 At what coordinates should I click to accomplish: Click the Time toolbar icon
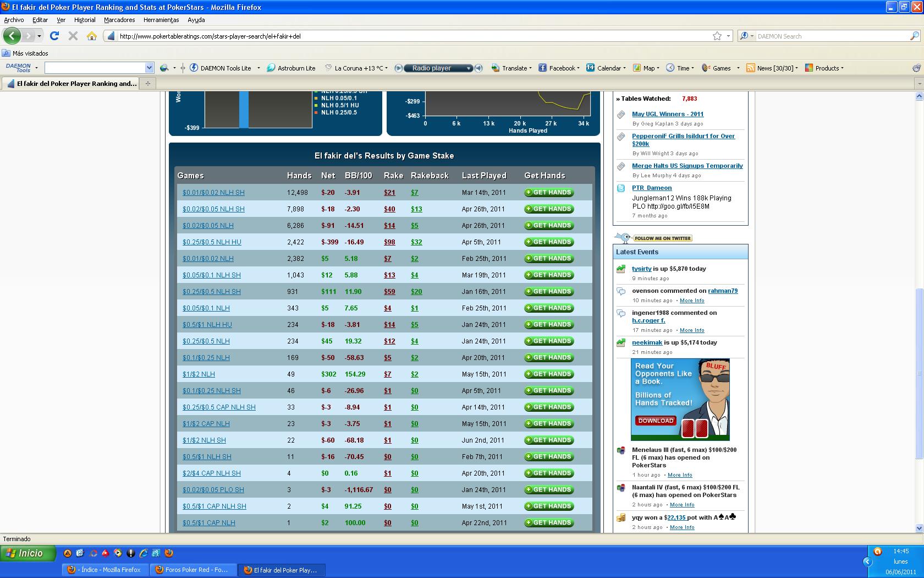[670, 68]
